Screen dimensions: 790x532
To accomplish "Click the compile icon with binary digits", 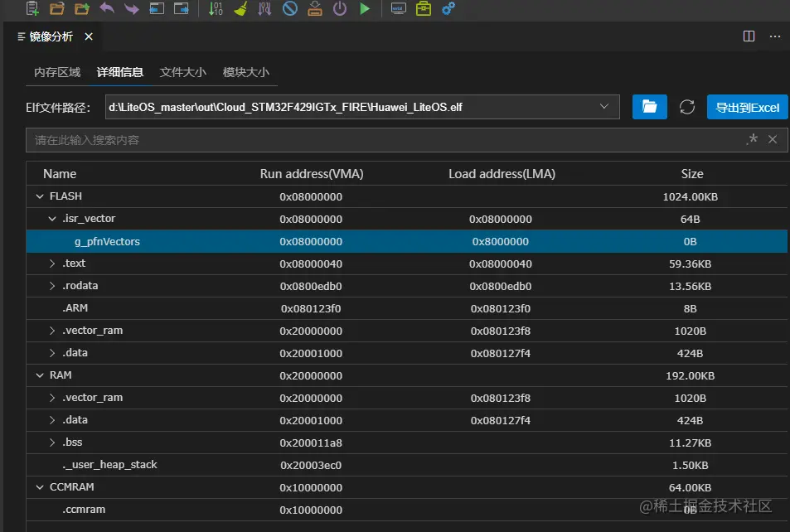I will (216, 8).
